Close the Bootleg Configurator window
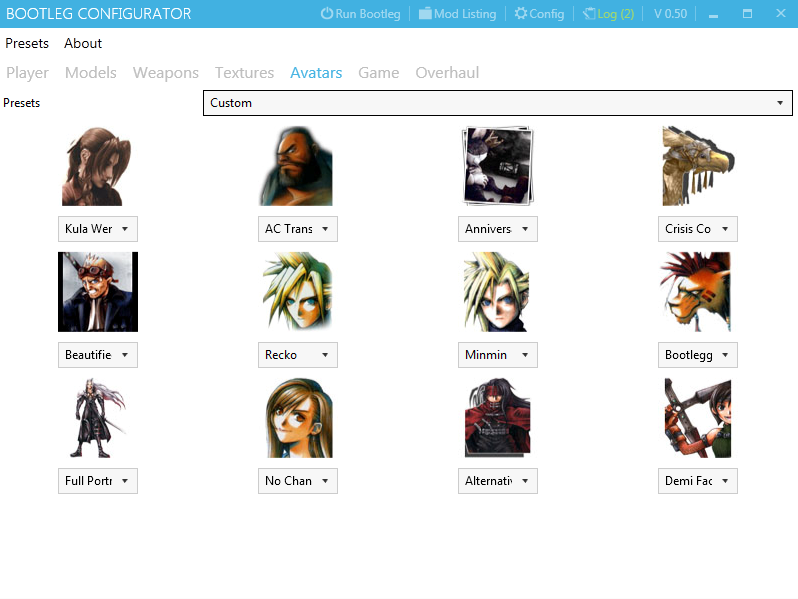The height and width of the screenshot is (599, 798). coord(781,14)
